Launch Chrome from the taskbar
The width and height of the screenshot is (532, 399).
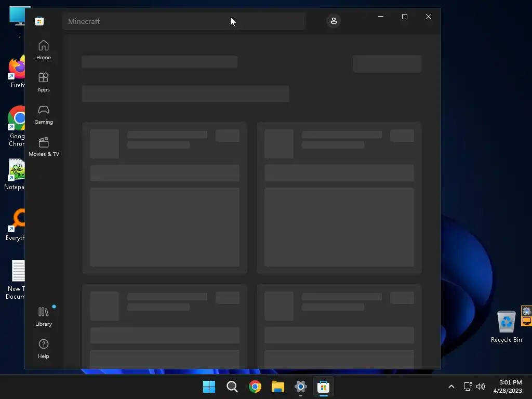point(255,387)
